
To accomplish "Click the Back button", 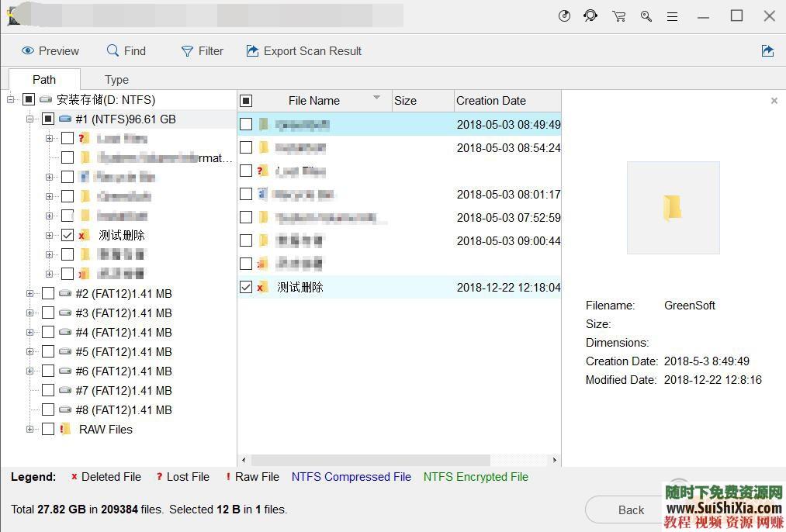I will point(630,510).
